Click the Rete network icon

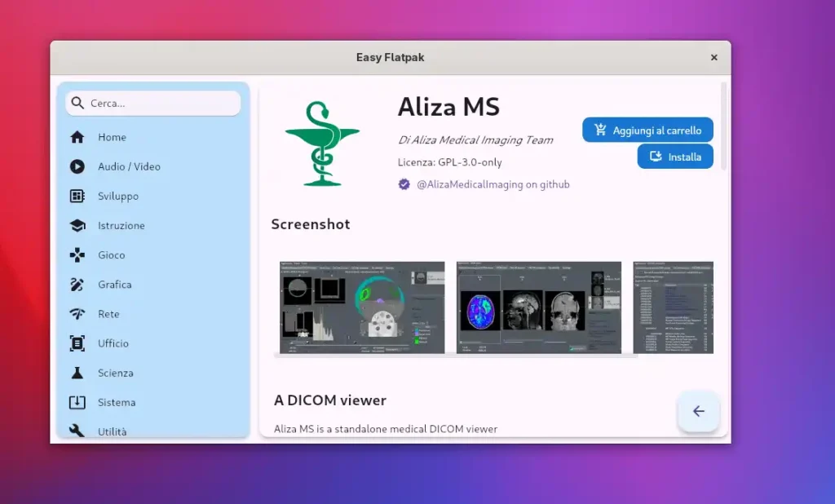point(77,314)
